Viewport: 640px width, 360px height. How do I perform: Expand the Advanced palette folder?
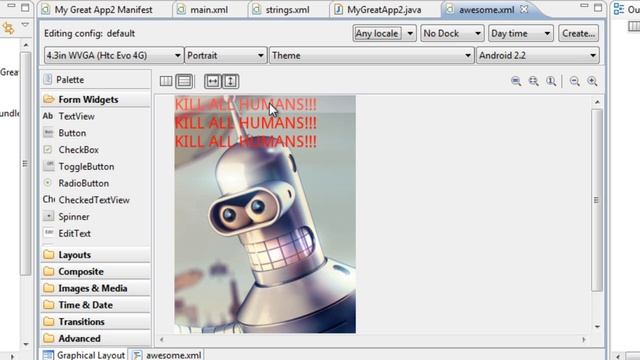96,338
